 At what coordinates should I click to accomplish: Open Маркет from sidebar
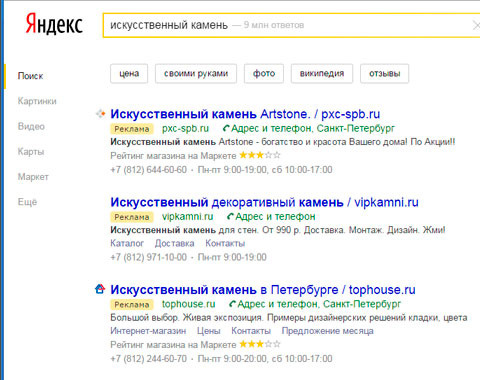click(x=33, y=177)
